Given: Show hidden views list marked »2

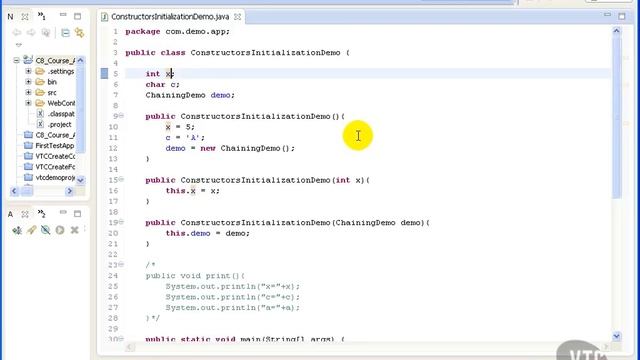Looking at the screenshot, I should [x=42, y=213].
